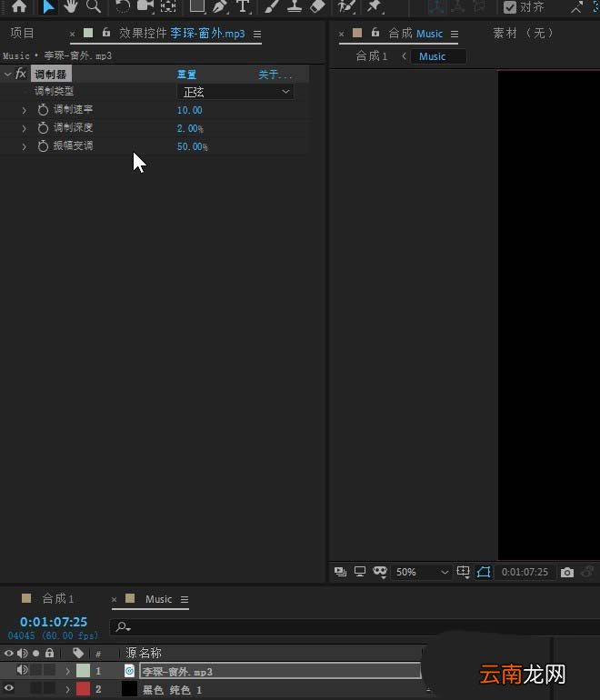Select the Type text tool
Image resolution: width=600 pixels, height=700 pixels.
click(x=243, y=5)
